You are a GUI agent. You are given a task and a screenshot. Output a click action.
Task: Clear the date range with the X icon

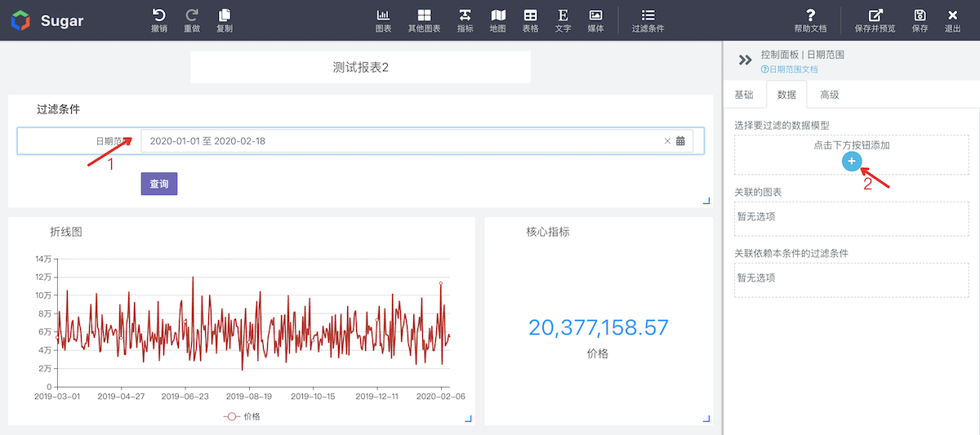tap(667, 140)
